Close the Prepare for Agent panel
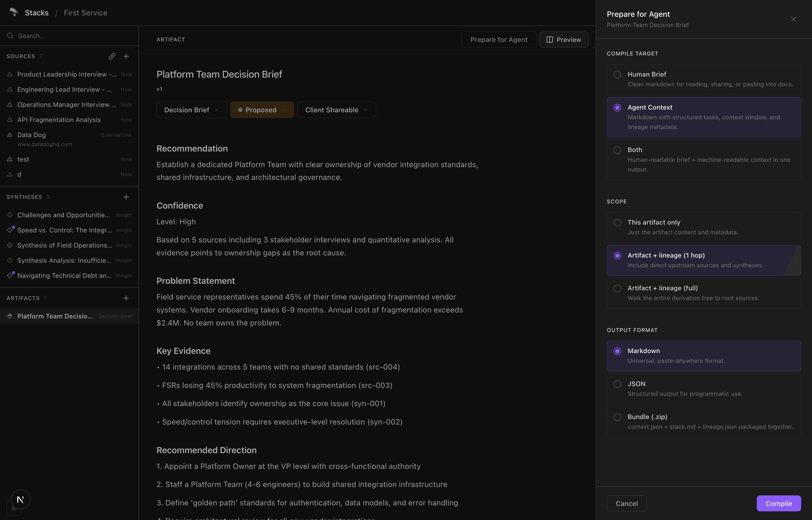The height and width of the screenshot is (520, 812). tap(793, 19)
